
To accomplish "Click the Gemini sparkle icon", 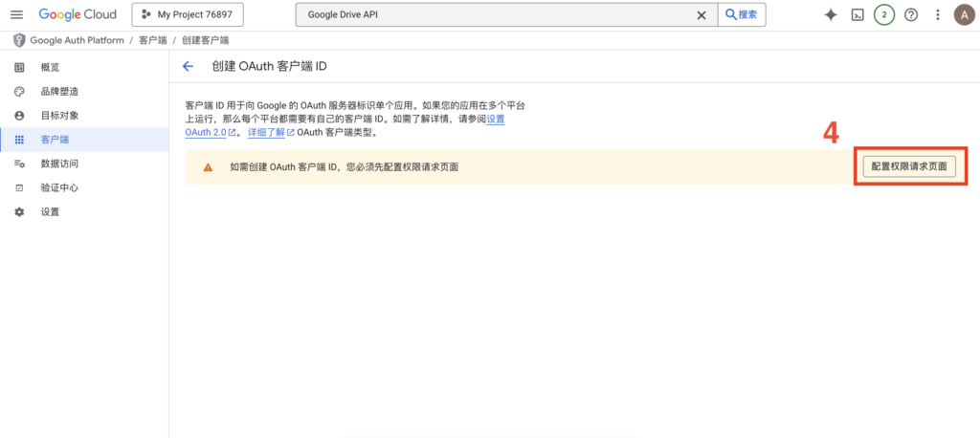I will point(831,14).
